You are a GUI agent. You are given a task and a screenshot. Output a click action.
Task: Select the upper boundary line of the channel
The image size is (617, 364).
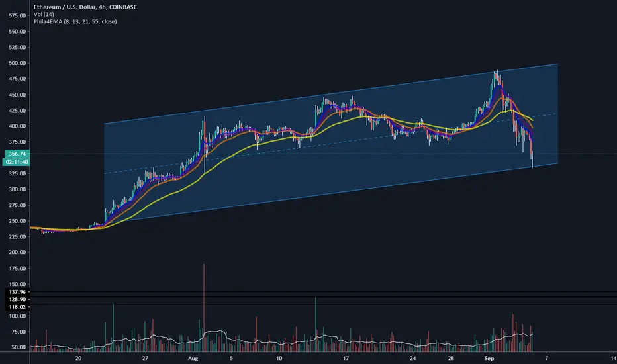331,94
